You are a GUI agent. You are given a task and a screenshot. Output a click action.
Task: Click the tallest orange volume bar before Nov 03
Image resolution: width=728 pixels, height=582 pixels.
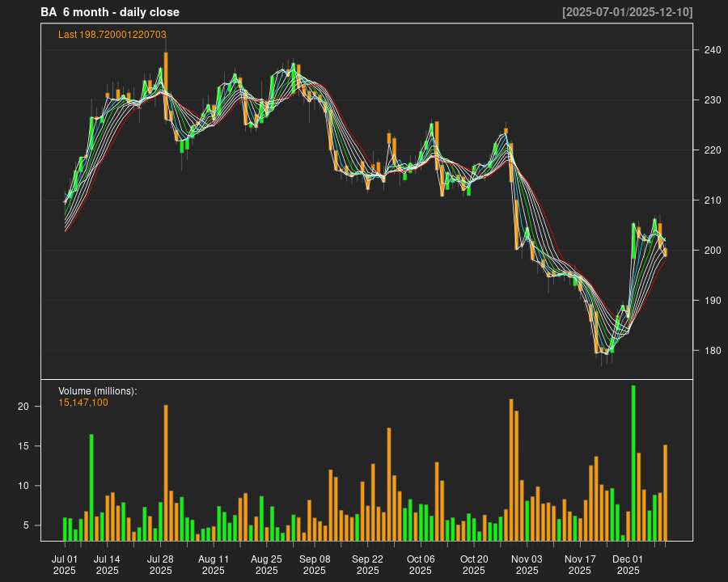tap(511, 470)
